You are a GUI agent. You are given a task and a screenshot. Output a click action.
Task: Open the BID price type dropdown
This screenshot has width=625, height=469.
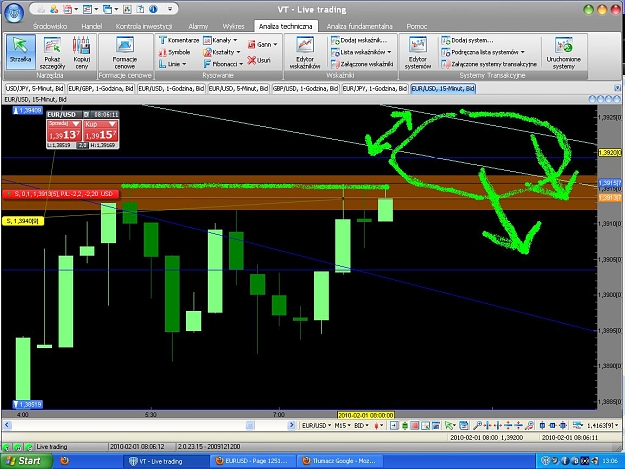[x=362, y=426]
